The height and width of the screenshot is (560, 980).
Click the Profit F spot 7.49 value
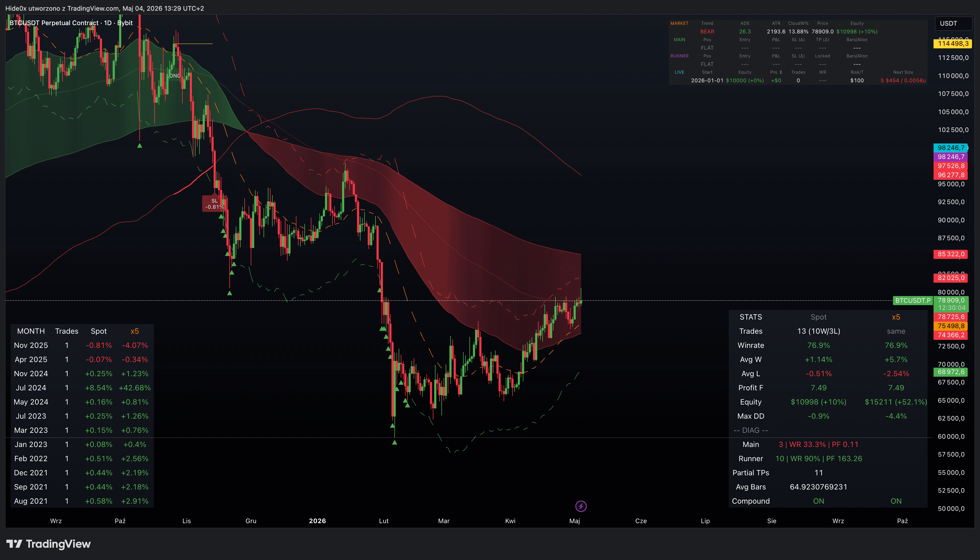(819, 388)
